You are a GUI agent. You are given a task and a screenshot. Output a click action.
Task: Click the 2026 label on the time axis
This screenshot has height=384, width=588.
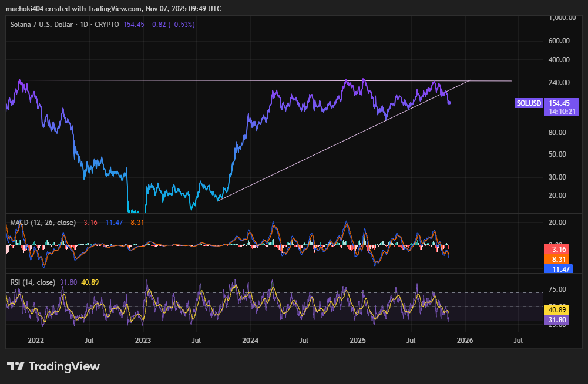465,340
